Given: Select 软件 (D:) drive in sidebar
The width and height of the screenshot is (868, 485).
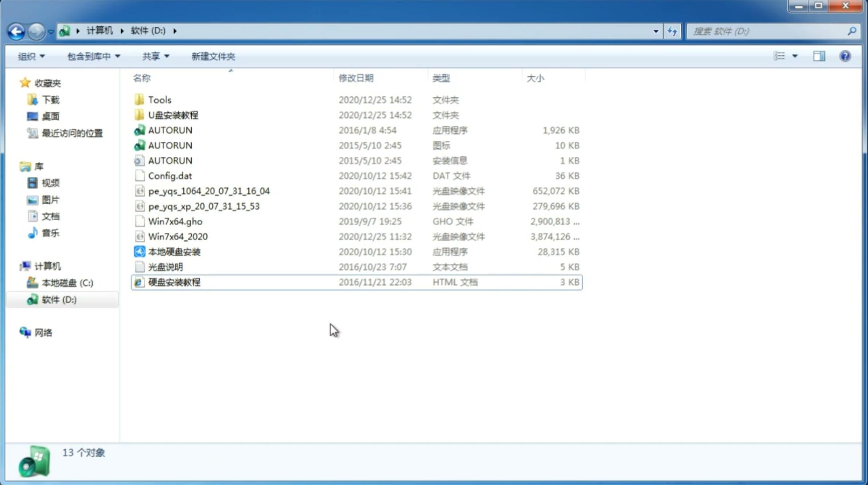Looking at the screenshot, I should pyautogui.click(x=59, y=299).
